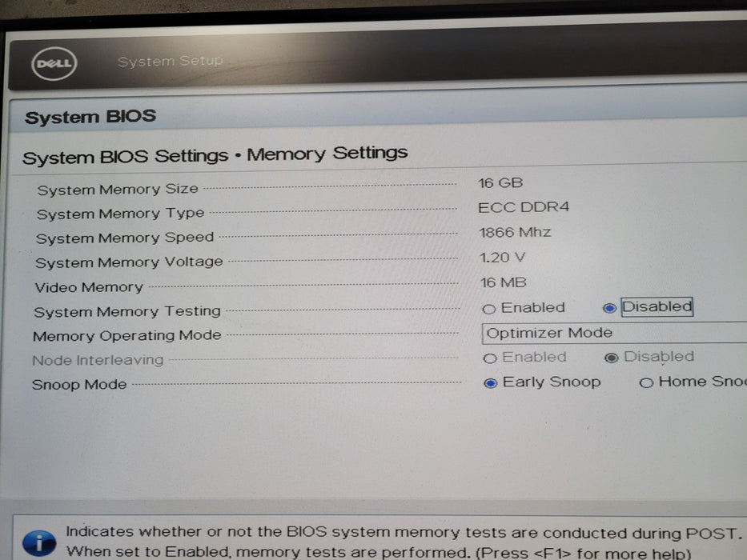
Task: Select the System Memory Testing label
Action: (127, 311)
